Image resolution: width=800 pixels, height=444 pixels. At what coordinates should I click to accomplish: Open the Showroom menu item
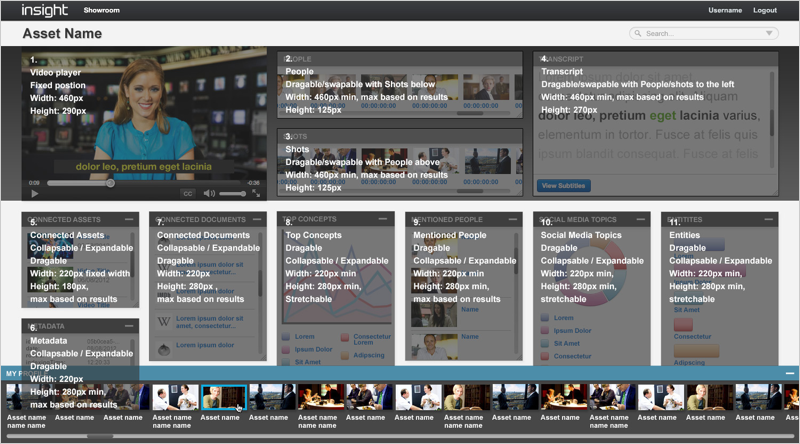coord(102,10)
